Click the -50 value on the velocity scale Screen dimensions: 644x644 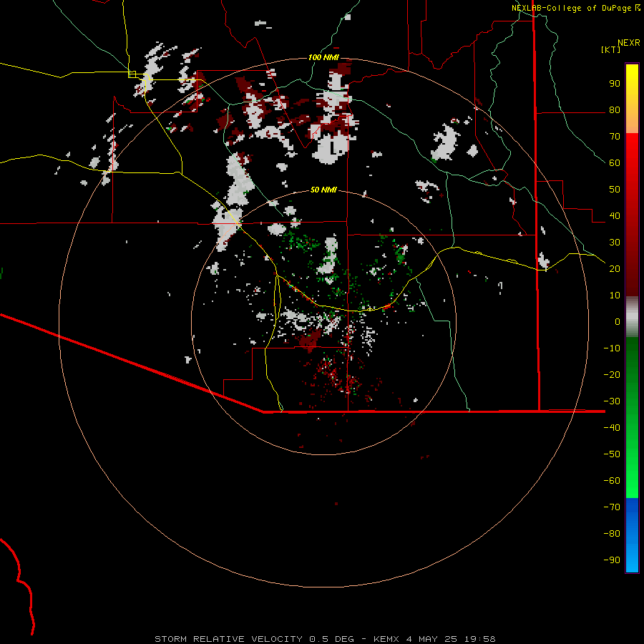pyautogui.click(x=612, y=454)
